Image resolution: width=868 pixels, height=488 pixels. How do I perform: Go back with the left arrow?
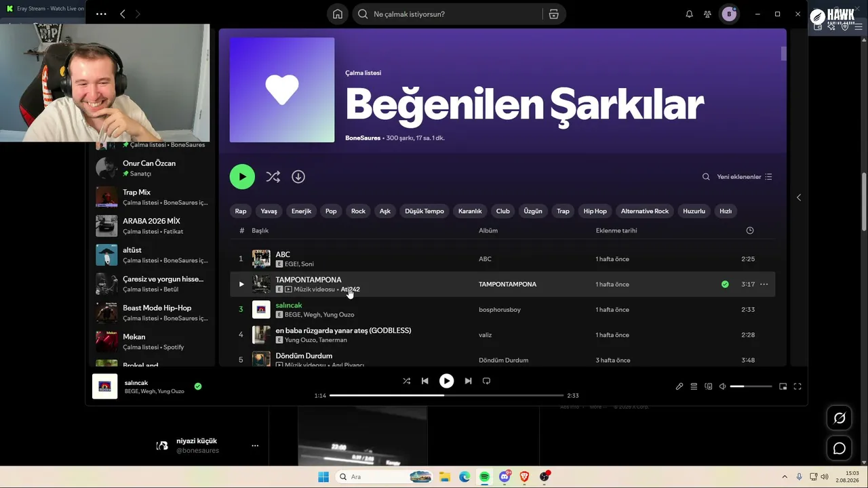[x=122, y=14]
